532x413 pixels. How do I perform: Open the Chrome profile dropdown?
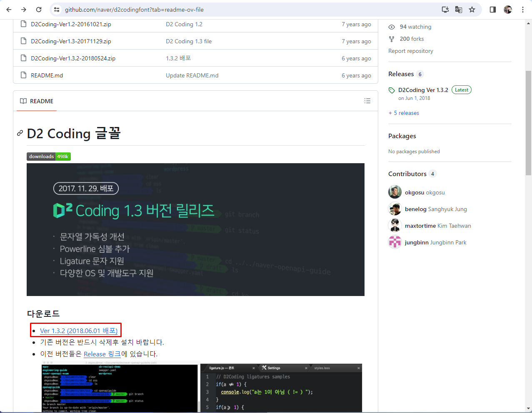pyautogui.click(x=508, y=9)
